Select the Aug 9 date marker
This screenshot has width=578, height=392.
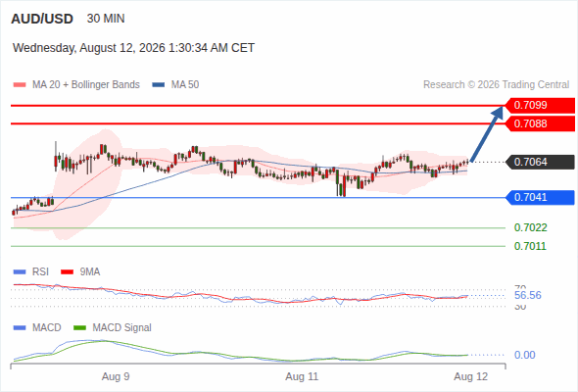tap(116, 377)
